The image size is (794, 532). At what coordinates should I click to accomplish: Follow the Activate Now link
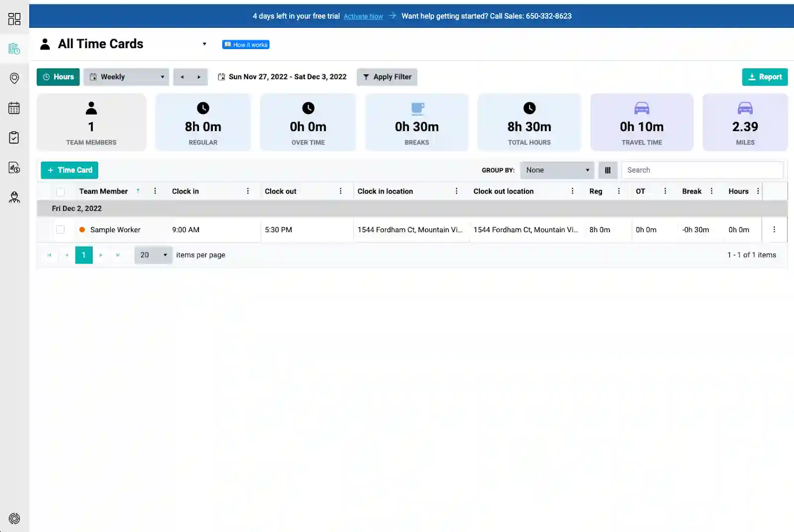pyautogui.click(x=363, y=16)
